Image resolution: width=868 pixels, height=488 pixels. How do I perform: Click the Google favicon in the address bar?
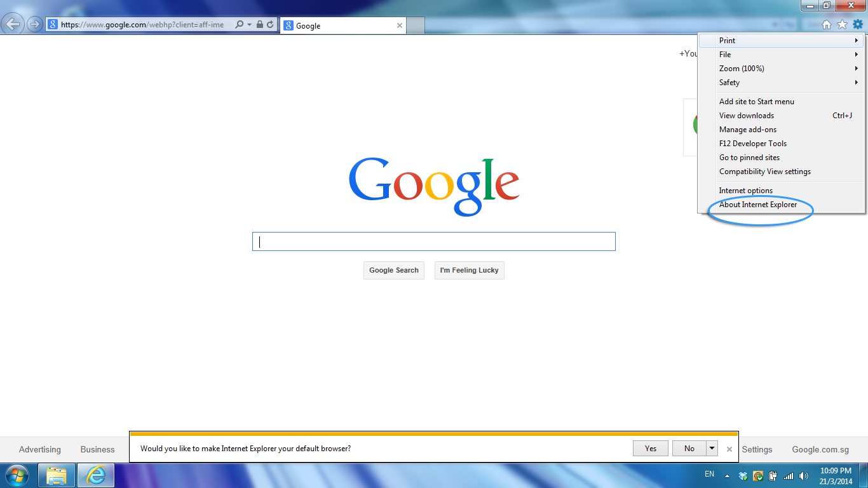coord(53,25)
